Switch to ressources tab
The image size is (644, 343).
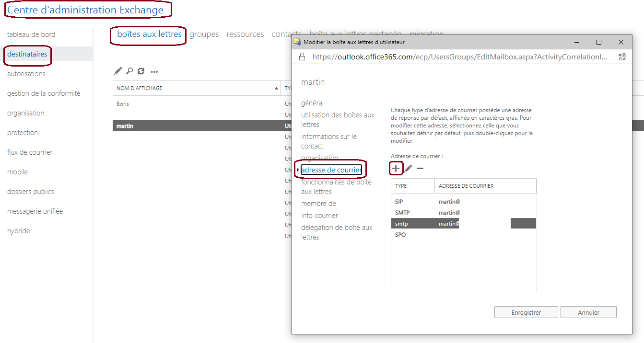(245, 34)
